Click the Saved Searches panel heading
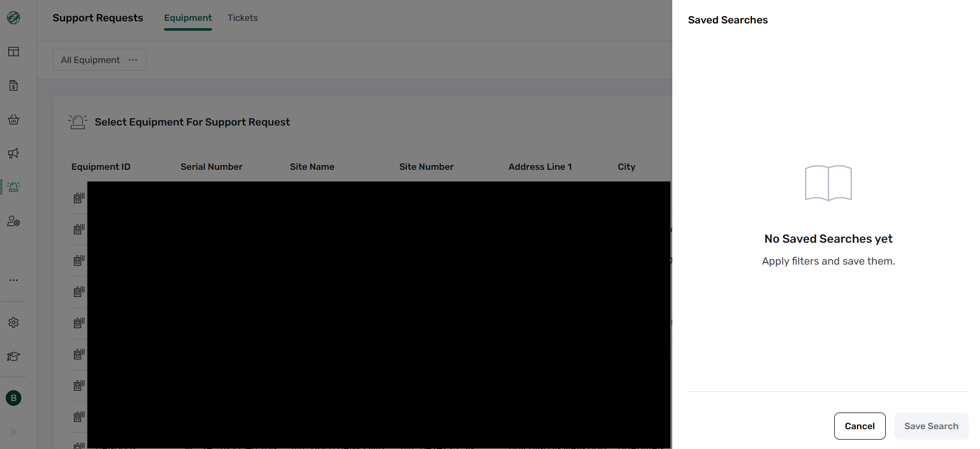The height and width of the screenshot is (449, 980). [728, 20]
